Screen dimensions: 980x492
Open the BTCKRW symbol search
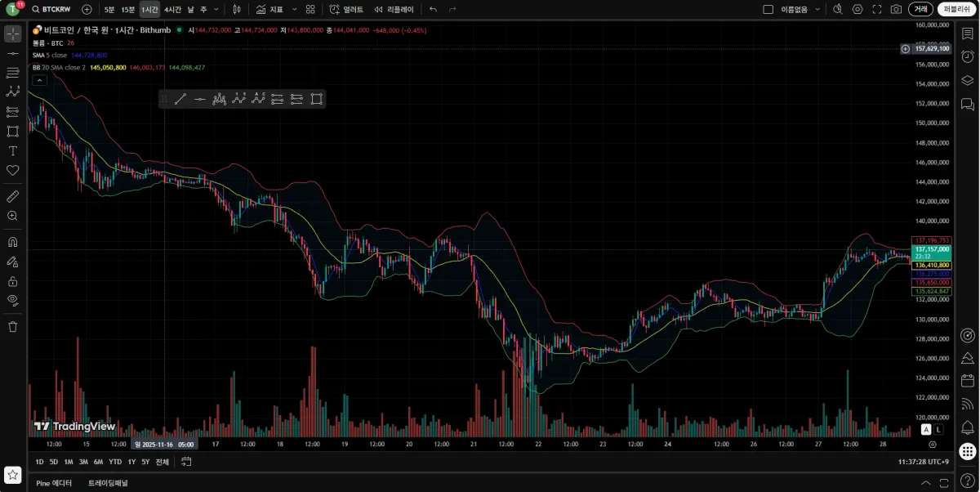click(51, 9)
